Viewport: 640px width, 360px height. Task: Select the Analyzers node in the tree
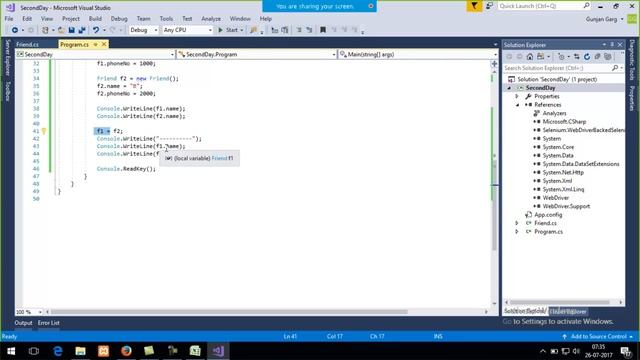pos(554,113)
